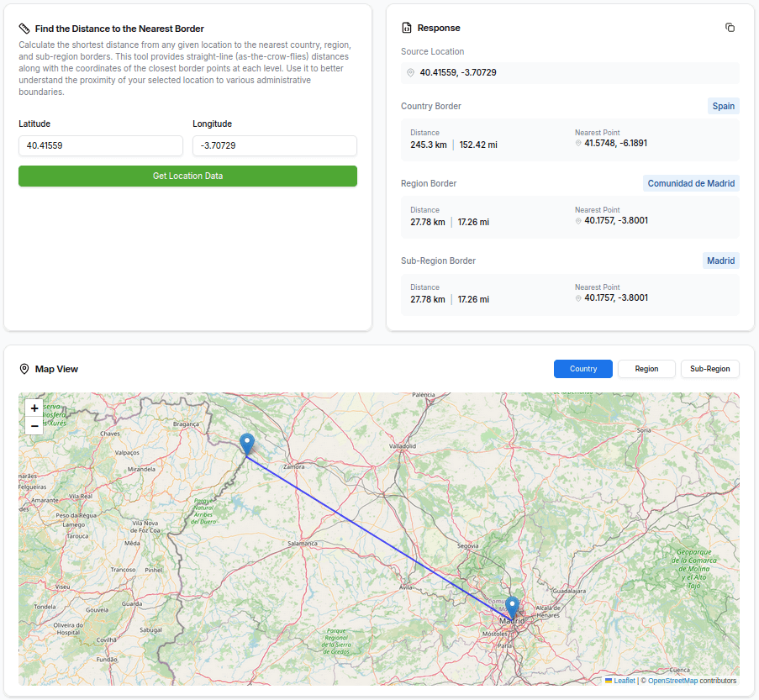The height and width of the screenshot is (700, 759).
Task: Click the Sub-Region Border 17.26 mi value
Action: pyautogui.click(x=473, y=300)
